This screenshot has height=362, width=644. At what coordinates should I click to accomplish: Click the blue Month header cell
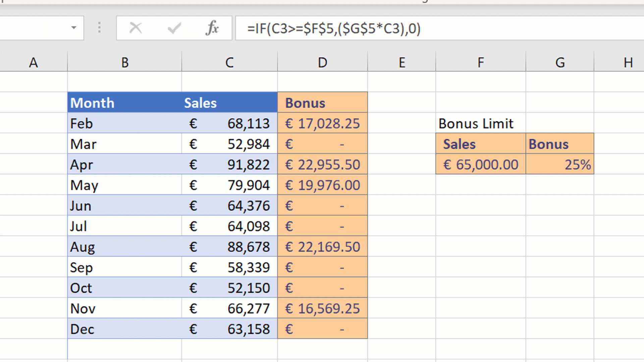point(124,102)
